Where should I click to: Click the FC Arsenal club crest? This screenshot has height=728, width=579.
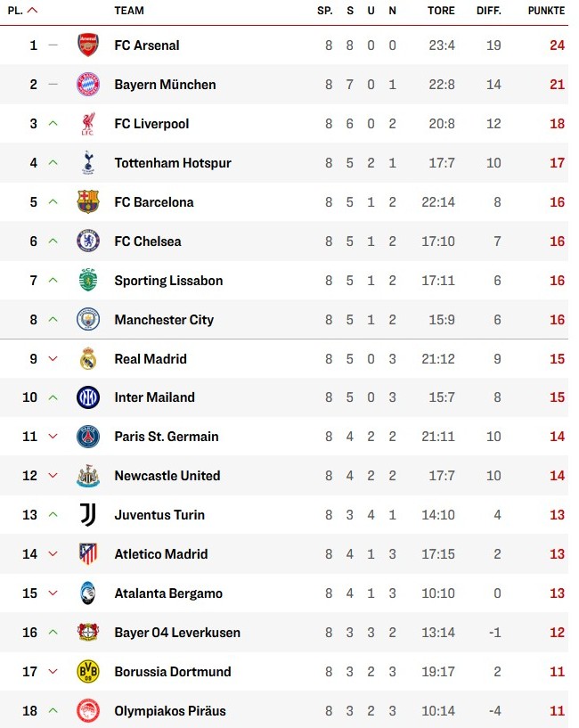88,45
